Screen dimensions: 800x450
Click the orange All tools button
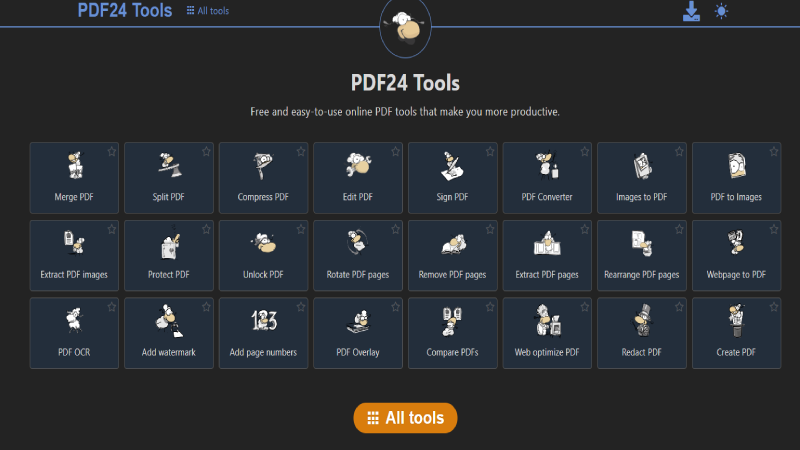coord(405,418)
